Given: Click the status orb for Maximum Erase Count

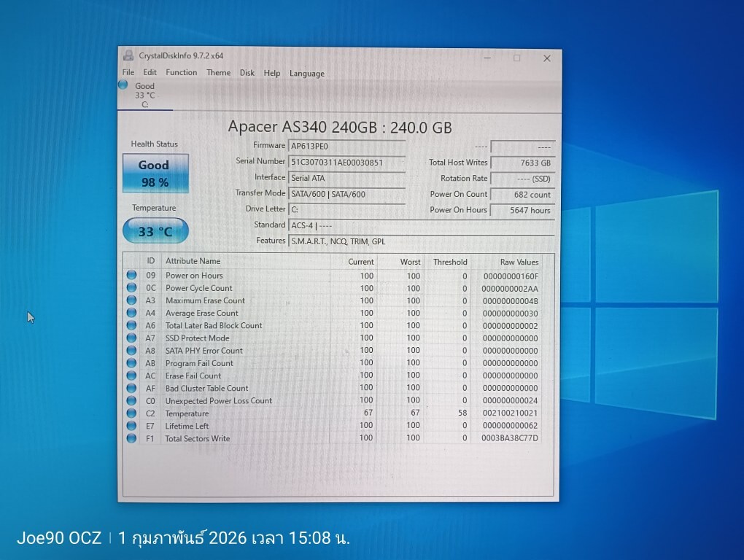Looking at the screenshot, I should pyautogui.click(x=132, y=300).
